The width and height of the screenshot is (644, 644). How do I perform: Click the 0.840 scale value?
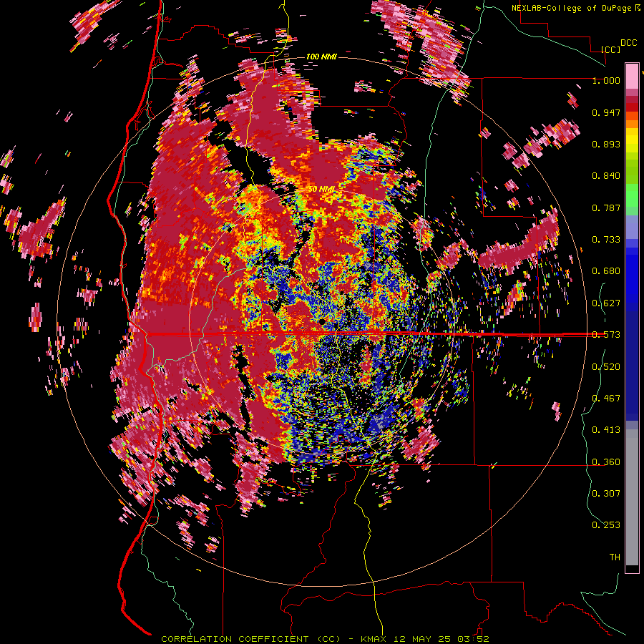(606, 176)
